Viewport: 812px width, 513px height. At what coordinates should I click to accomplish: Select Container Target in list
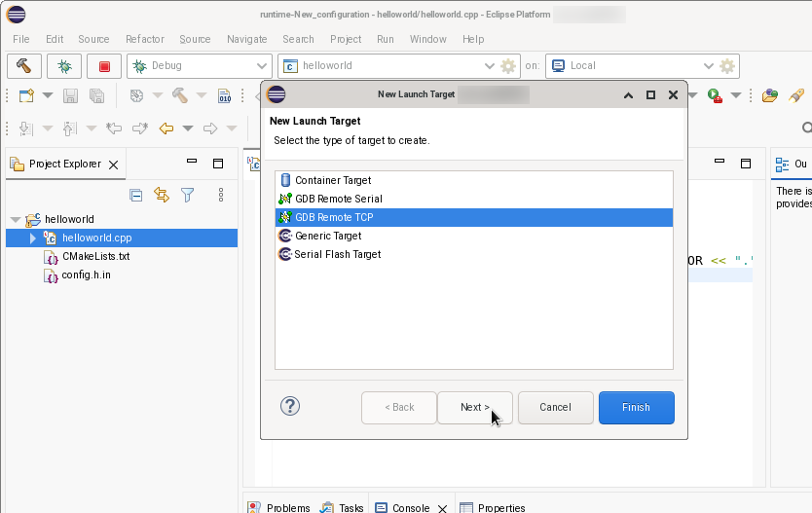point(474,180)
